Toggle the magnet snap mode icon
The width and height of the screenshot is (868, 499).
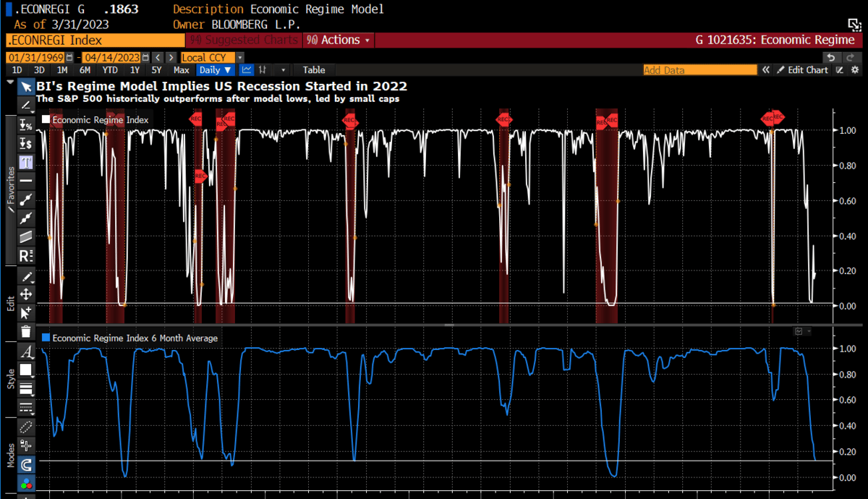coord(26,465)
